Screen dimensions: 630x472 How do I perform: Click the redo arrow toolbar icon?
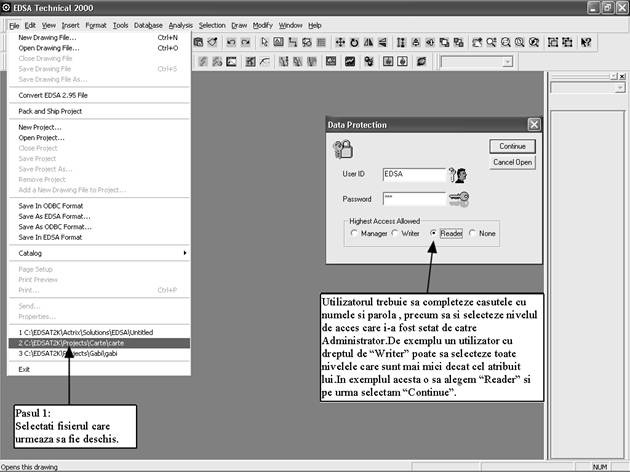(x=246, y=42)
